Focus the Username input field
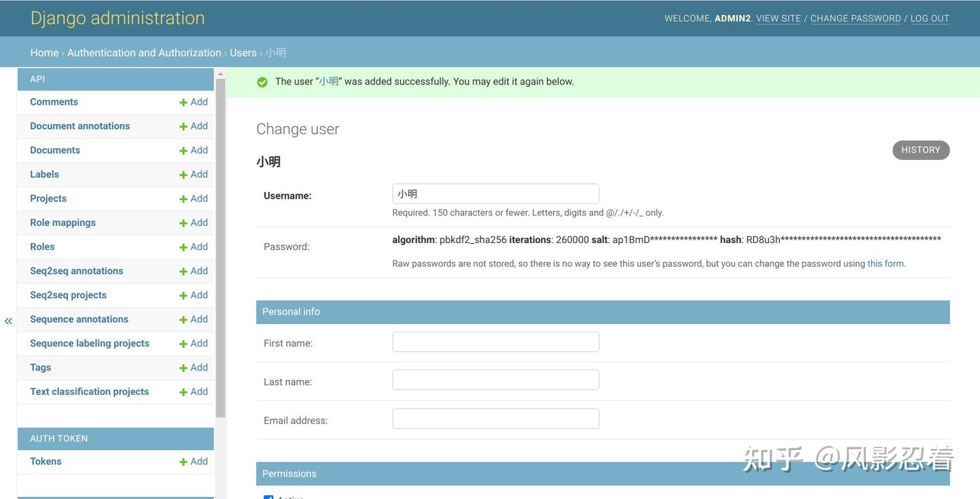Image resolution: width=980 pixels, height=499 pixels. [x=495, y=193]
